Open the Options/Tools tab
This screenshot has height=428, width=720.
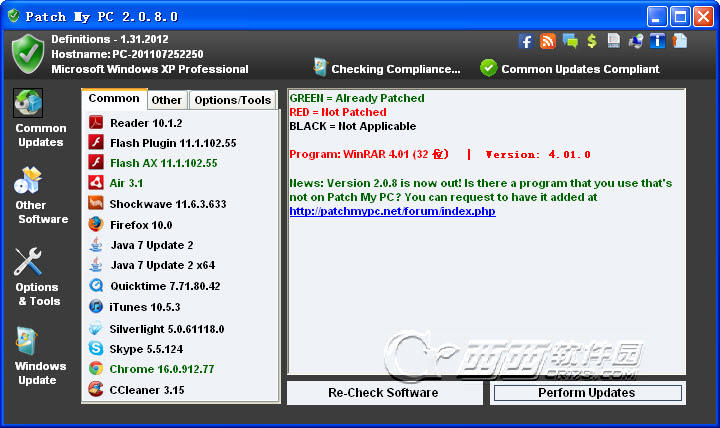233,100
